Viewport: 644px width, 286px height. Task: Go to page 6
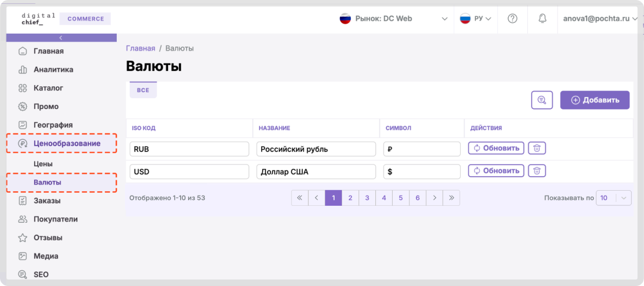tap(417, 198)
